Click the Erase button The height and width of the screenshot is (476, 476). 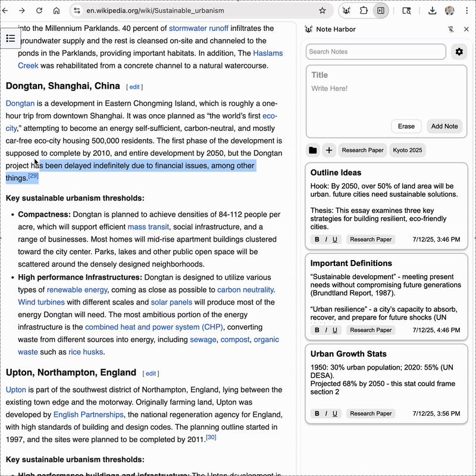tap(406, 126)
